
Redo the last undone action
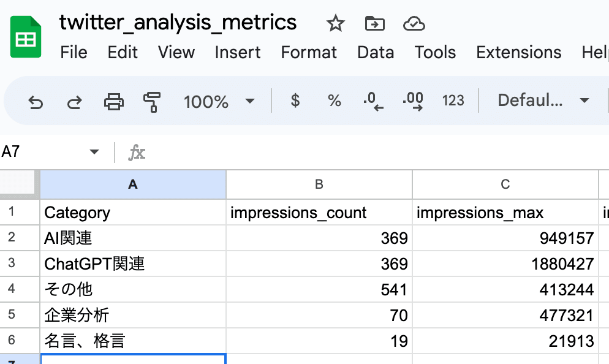(x=74, y=101)
